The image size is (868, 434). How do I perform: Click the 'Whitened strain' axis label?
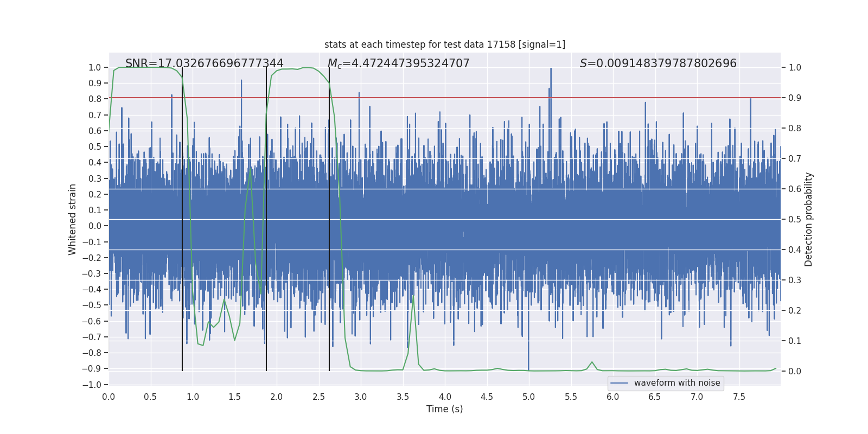tap(72, 219)
